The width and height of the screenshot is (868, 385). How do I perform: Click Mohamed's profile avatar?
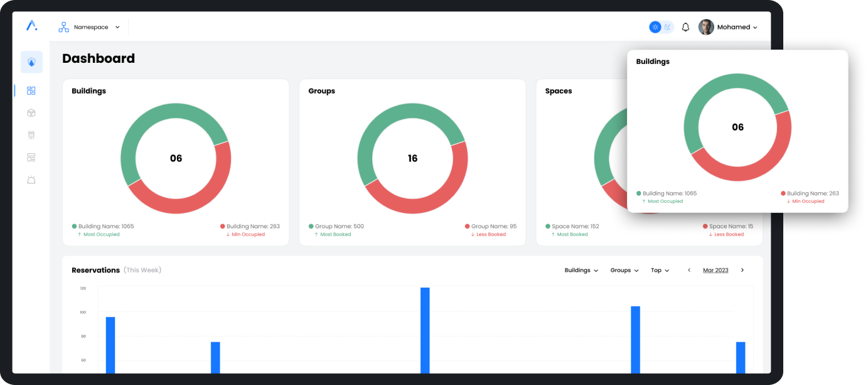tap(706, 27)
